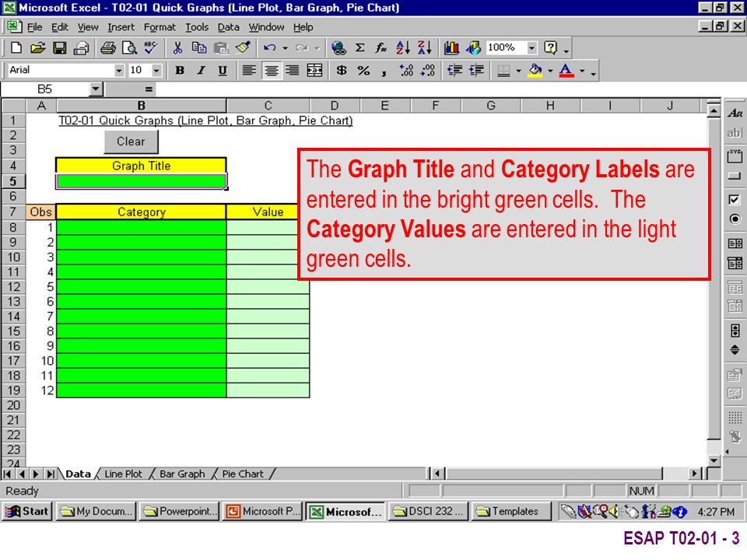Open the Borders dropdown arrow
This screenshot has width=747, height=560.
click(x=518, y=71)
